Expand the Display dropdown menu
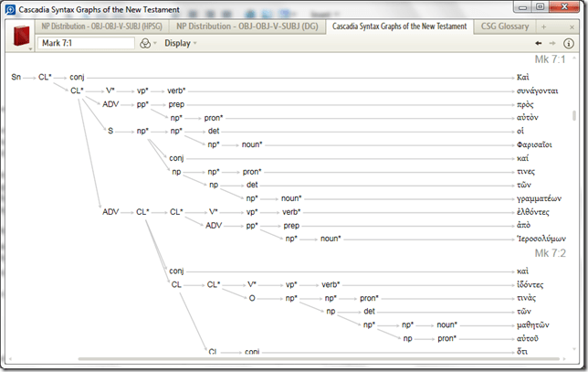 [180, 44]
